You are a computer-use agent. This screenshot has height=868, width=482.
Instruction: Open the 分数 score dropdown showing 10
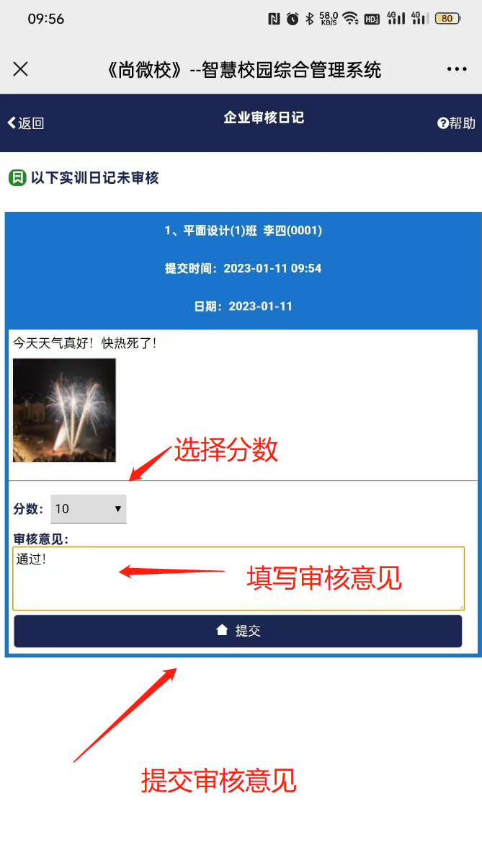(x=89, y=509)
